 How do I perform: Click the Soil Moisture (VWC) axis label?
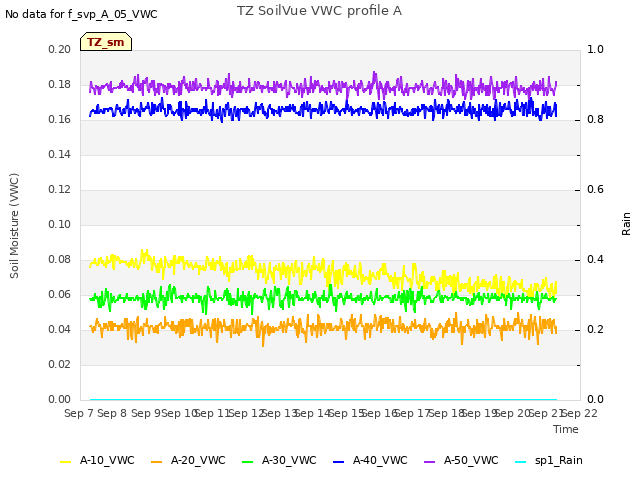14,226
